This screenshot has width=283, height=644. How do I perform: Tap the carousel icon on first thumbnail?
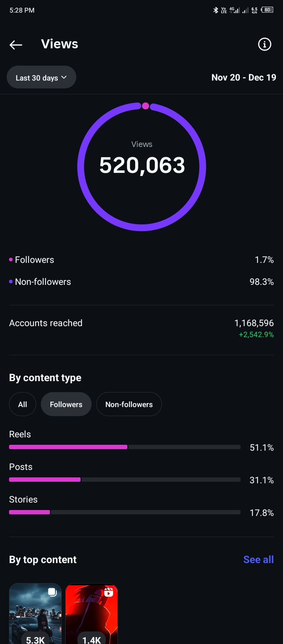point(52,592)
